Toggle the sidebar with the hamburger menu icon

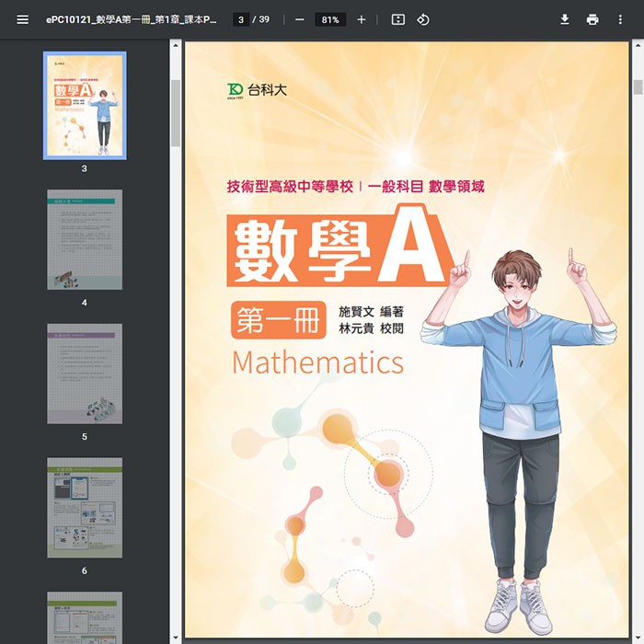click(x=22, y=19)
